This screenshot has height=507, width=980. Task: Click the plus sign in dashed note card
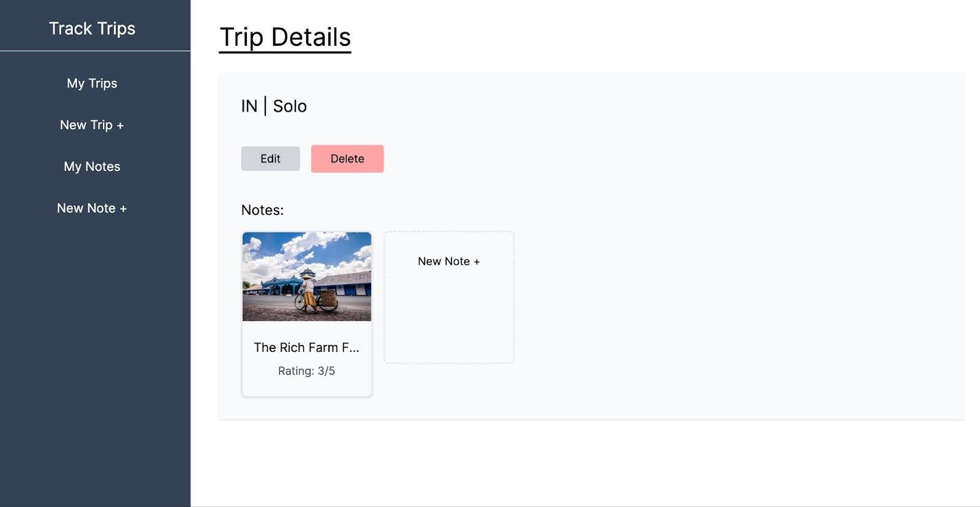click(477, 262)
